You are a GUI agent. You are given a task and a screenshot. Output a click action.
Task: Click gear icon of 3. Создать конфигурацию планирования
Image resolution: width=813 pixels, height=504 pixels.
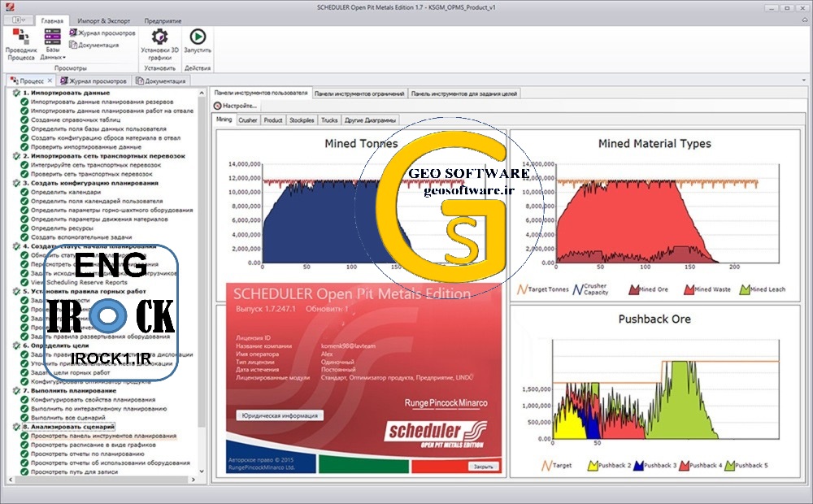(x=16, y=183)
